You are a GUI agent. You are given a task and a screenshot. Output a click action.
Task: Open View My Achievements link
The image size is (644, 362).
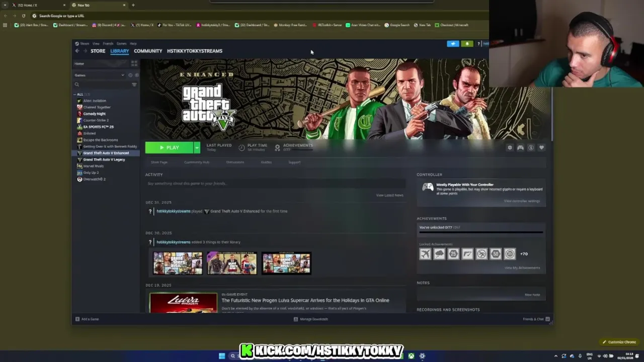[522, 267]
